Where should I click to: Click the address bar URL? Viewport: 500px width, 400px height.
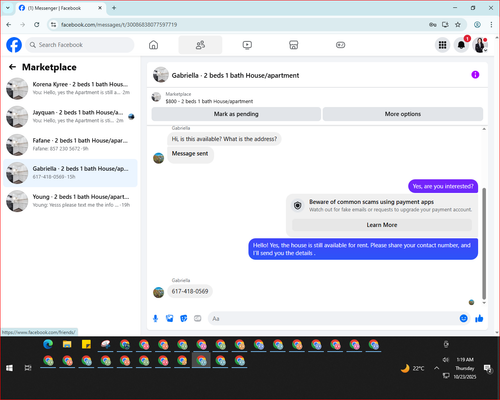click(x=119, y=25)
